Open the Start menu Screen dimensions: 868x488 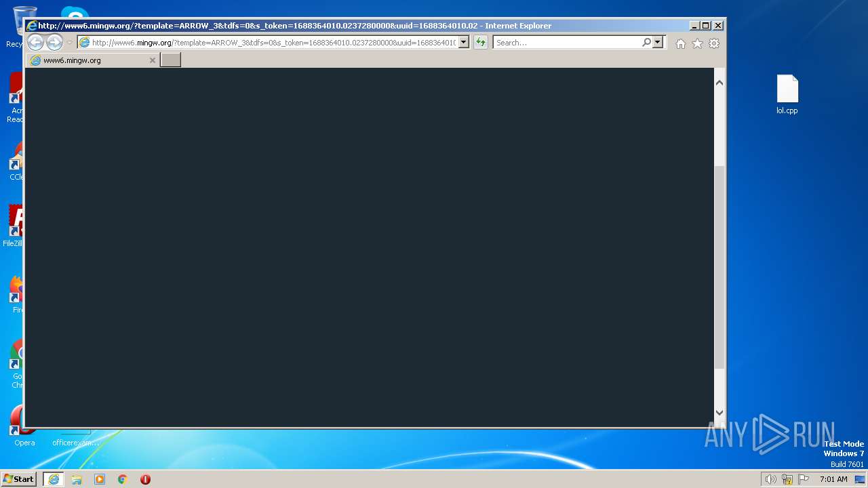pos(18,479)
